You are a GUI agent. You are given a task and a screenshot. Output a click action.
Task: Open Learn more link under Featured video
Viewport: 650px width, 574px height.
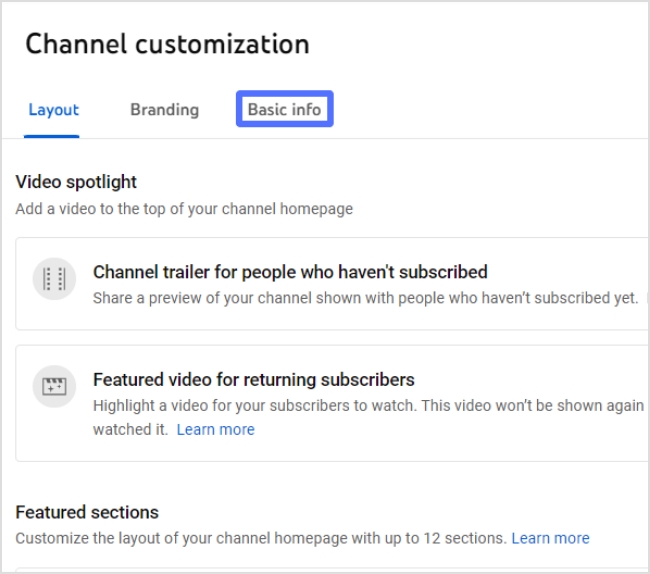(216, 429)
